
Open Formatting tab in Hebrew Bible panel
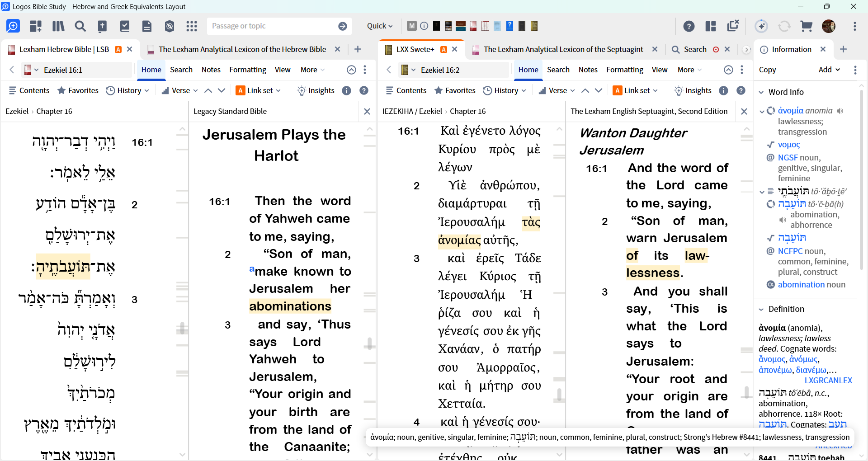[248, 70]
